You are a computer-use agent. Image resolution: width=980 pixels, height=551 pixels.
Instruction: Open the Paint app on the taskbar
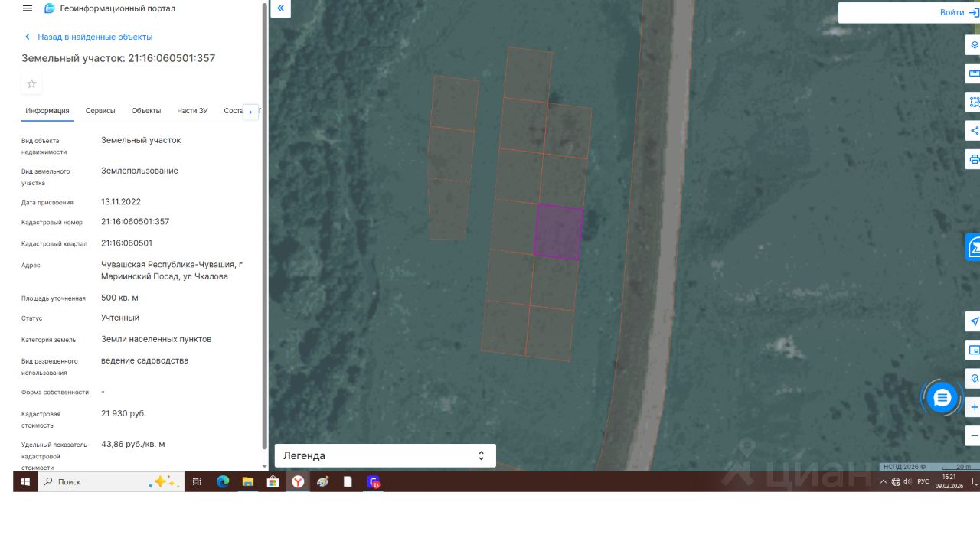point(322,481)
